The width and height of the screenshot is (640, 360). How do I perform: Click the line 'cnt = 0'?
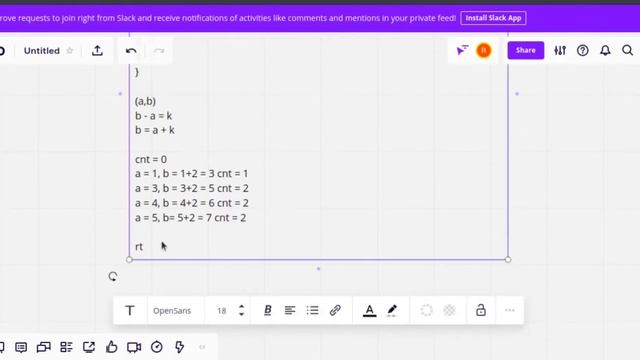coord(151,159)
